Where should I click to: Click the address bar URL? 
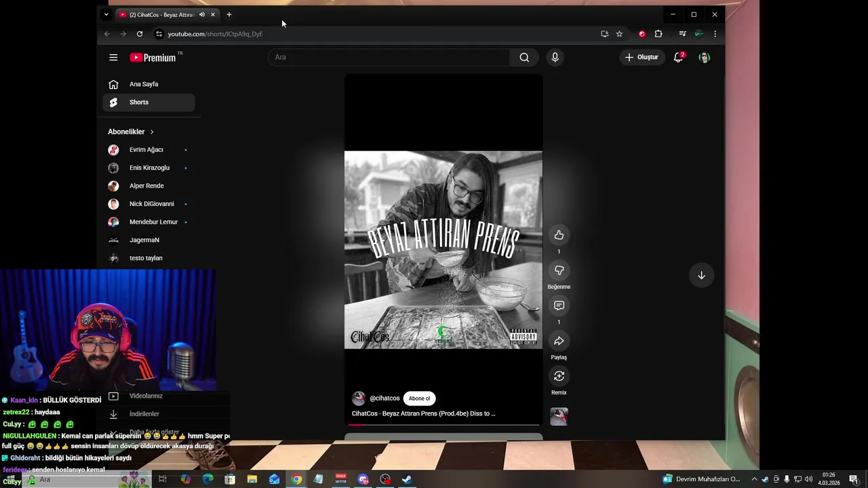click(215, 34)
